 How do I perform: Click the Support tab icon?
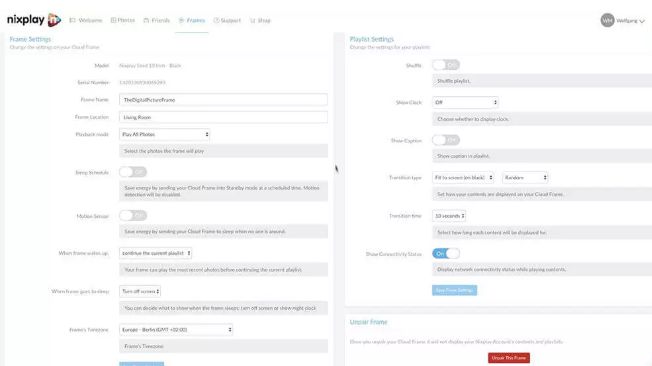coord(216,20)
